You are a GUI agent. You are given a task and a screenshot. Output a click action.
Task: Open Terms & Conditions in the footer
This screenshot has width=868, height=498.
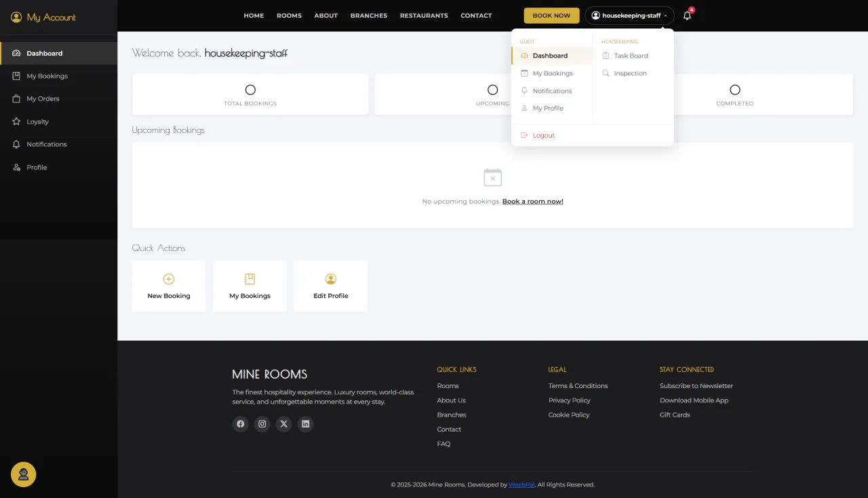(578, 385)
